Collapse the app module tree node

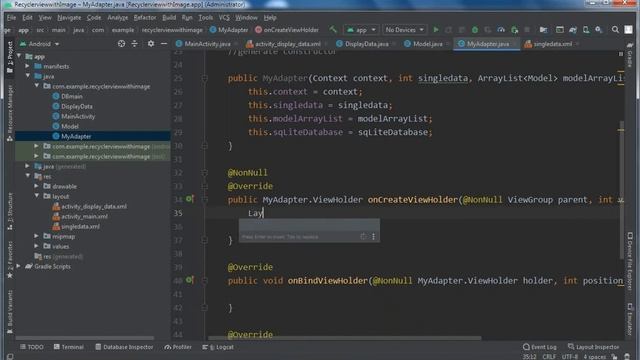click(x=19, y=56)
